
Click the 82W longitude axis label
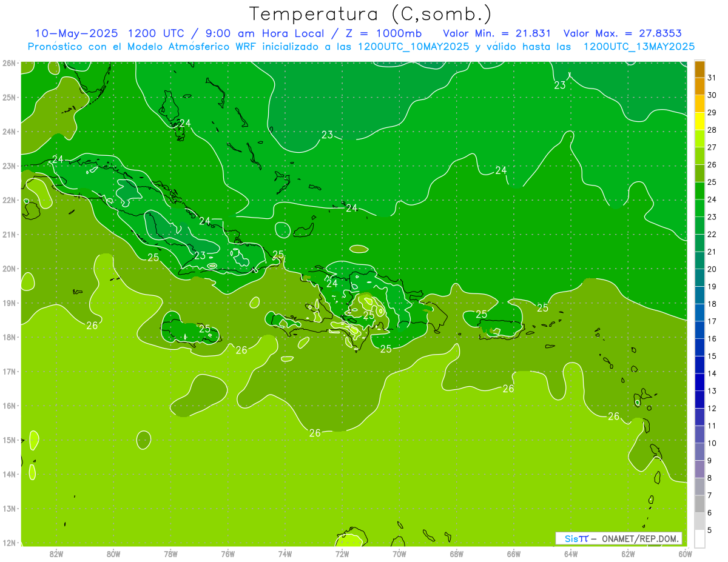click(x=56, y=554)
